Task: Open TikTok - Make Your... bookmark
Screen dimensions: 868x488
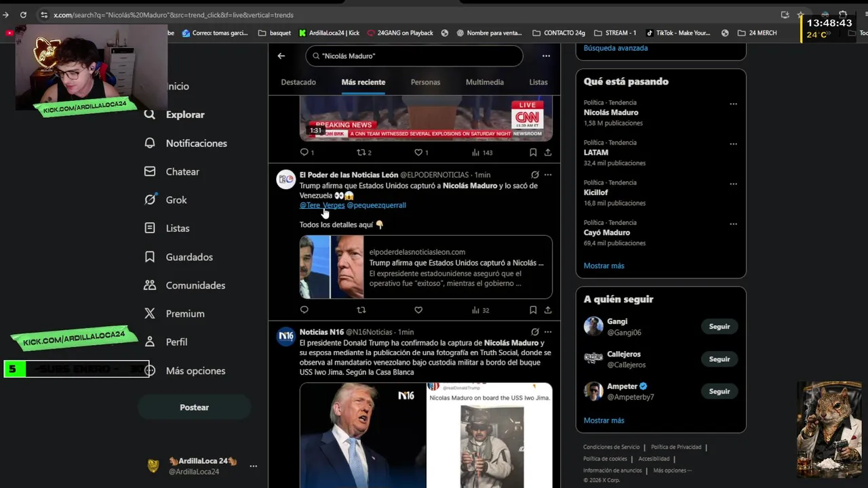Action: click(677, 33)
